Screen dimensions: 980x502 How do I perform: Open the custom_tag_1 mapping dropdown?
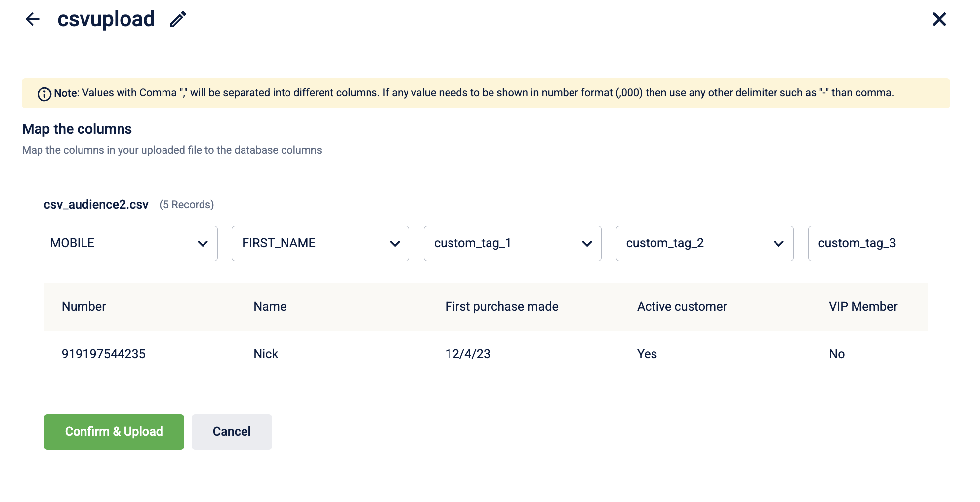pos(512,244)
